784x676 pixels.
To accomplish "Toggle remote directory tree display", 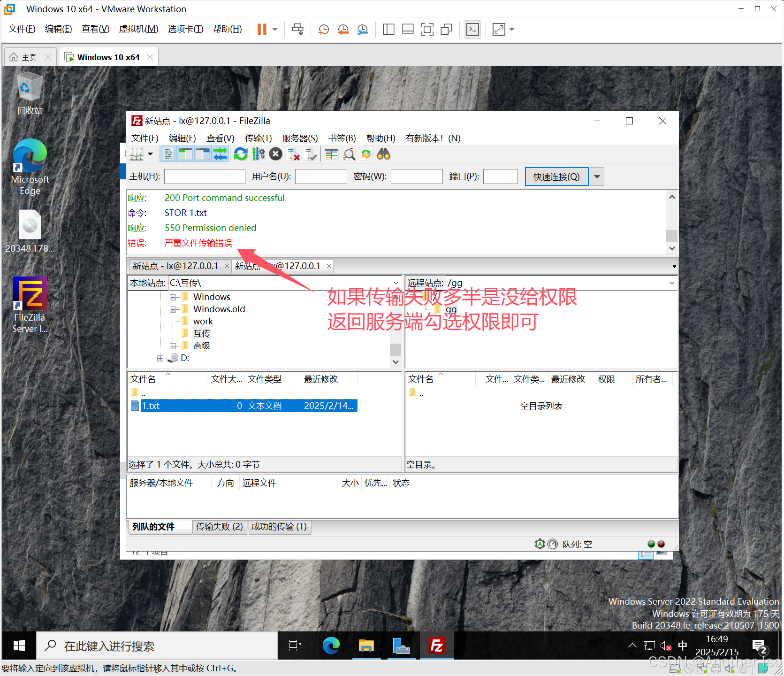I will [x=203, y=154].
